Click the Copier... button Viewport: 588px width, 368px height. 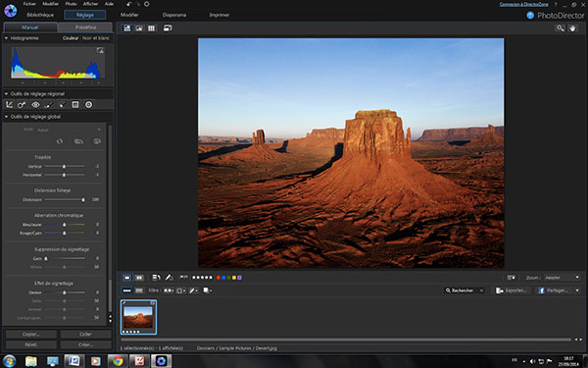pos(31,334)
